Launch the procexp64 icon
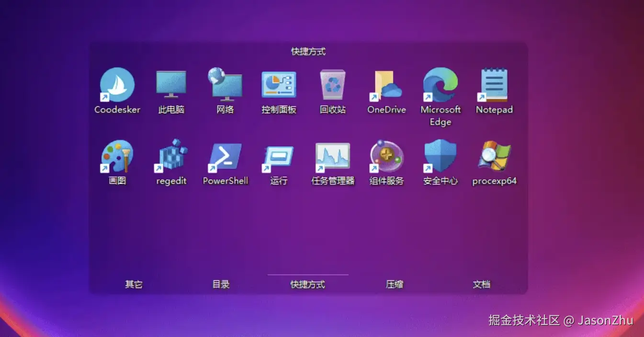Screen dimensions: 644x337 [494, 156]
